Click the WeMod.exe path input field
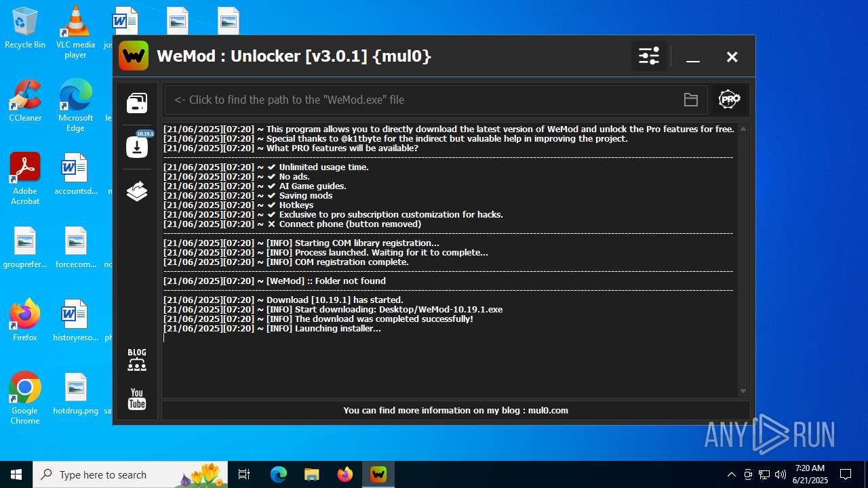The height and width of the screenshot is (488, 868). point(436,100)
